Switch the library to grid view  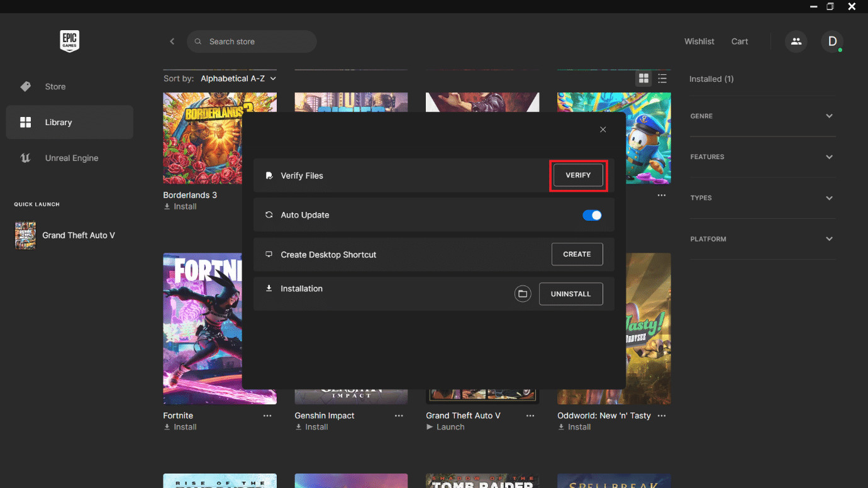point(643,78)
